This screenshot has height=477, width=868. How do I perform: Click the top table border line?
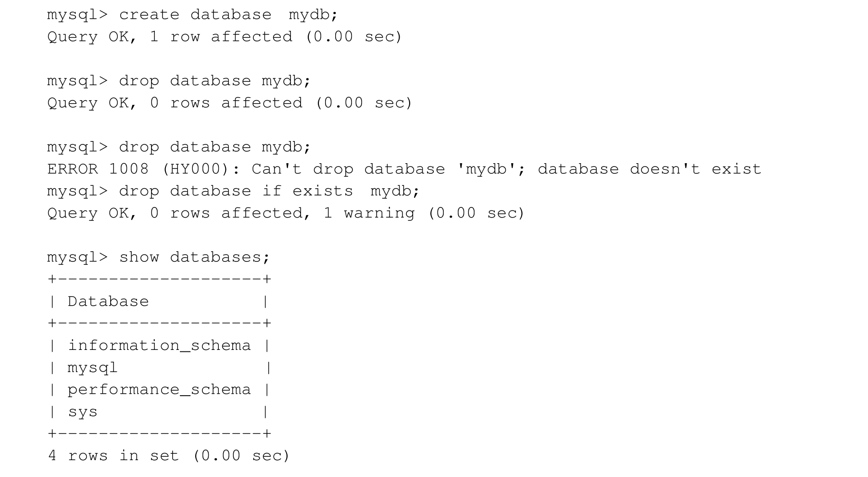point(159,280)
